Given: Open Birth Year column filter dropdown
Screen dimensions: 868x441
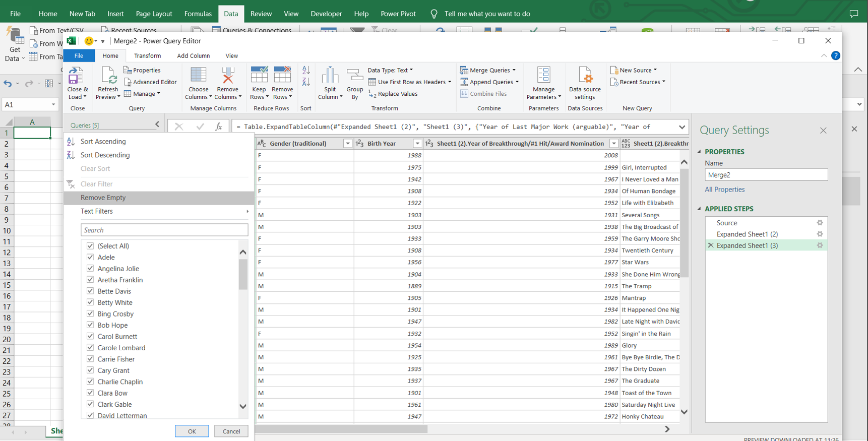Looking at the screenshot, I should tap(417, 144).
